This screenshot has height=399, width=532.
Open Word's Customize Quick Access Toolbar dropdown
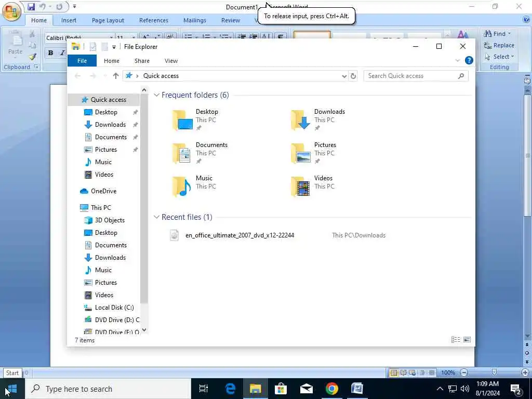(x=75, y=6)
